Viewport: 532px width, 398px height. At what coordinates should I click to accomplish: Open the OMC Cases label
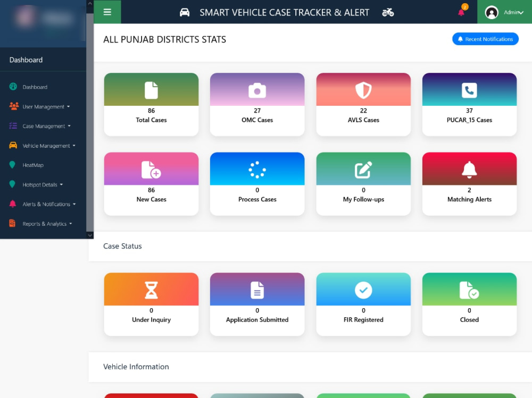(x=257, y=120)
